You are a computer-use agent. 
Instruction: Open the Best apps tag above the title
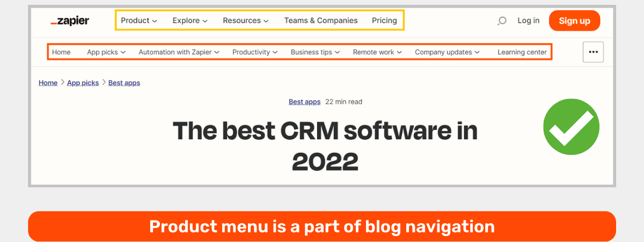(304, 102)
